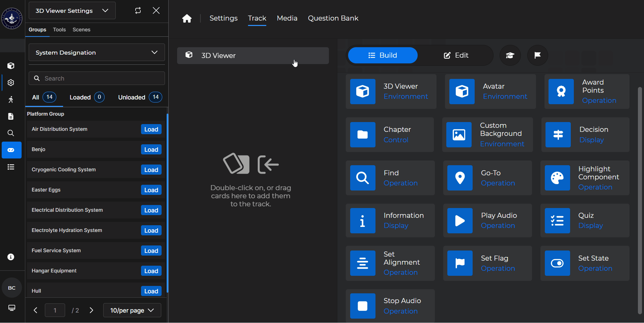644x323 pixels.
Task: Load the Hangar Equipment group
Action: tap(151, 271)
